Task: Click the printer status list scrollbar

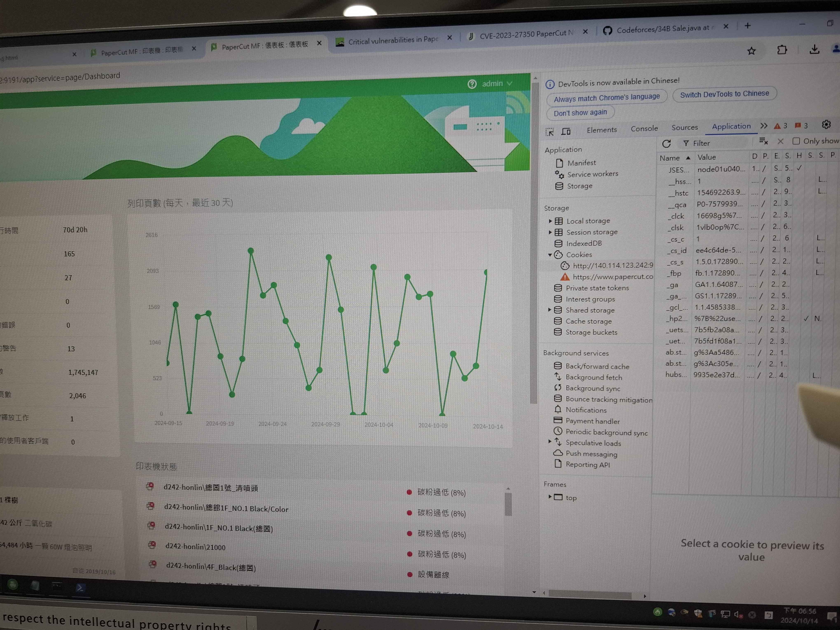Action: [508, 504]
